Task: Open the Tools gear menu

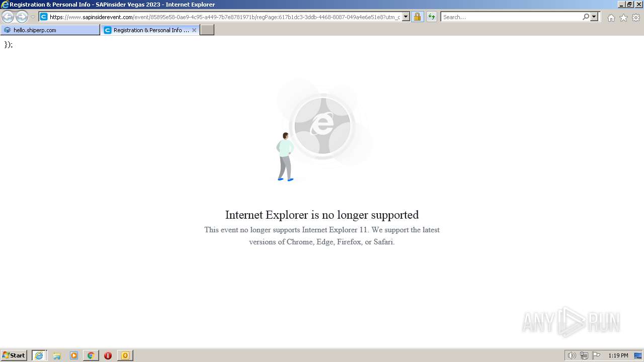Action: point(636,18)
